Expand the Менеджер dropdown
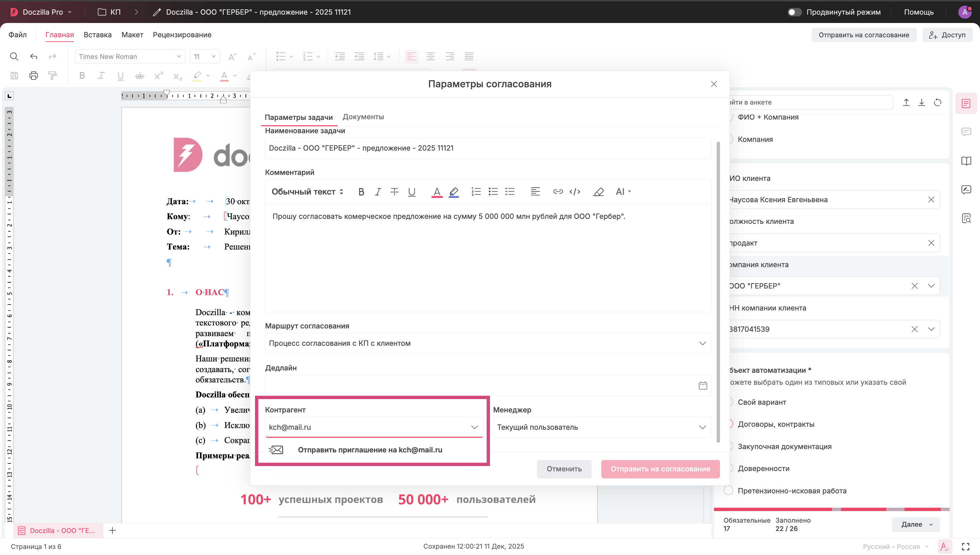This screenshot has width=980, height=555. click(702, 427)
